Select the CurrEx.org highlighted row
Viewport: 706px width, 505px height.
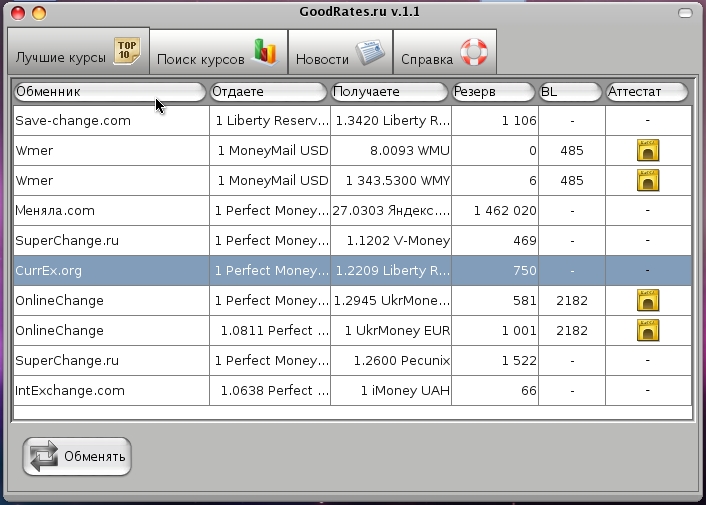tap(353, 271)
